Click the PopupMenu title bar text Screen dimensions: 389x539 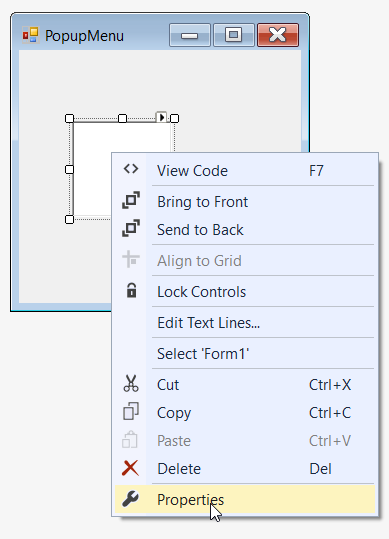(x=85, y=36)
